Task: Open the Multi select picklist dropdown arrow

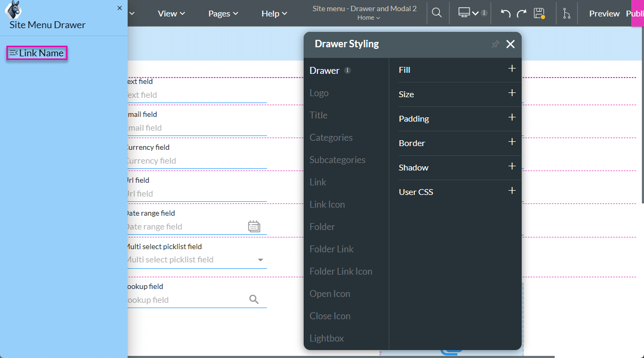Action: point(261,260)
